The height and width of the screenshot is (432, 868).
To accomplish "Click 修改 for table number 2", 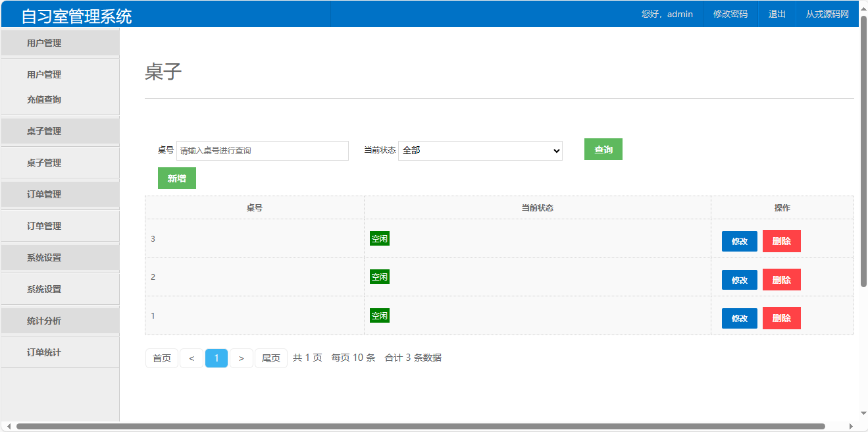I will coord(739,280).
